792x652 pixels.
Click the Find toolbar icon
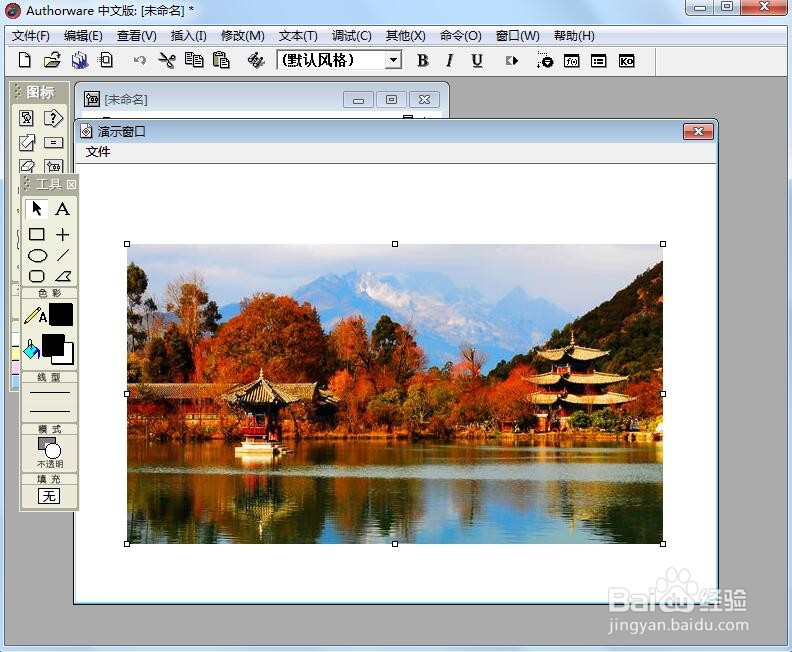tap(256, 61)
